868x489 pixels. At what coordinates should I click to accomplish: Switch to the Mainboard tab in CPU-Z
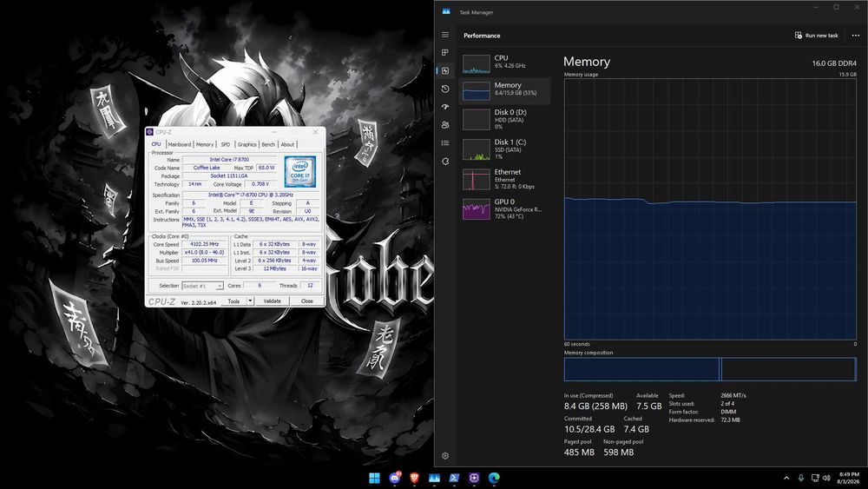point(180,144)
